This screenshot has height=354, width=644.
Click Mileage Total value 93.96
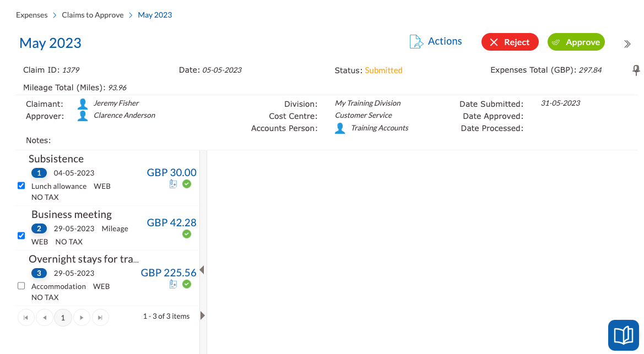point(117,88)
